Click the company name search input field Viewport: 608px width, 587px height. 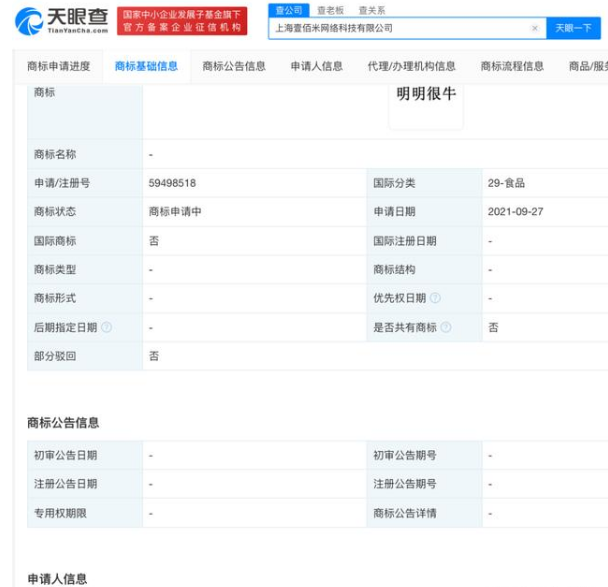tap(400, 29)
